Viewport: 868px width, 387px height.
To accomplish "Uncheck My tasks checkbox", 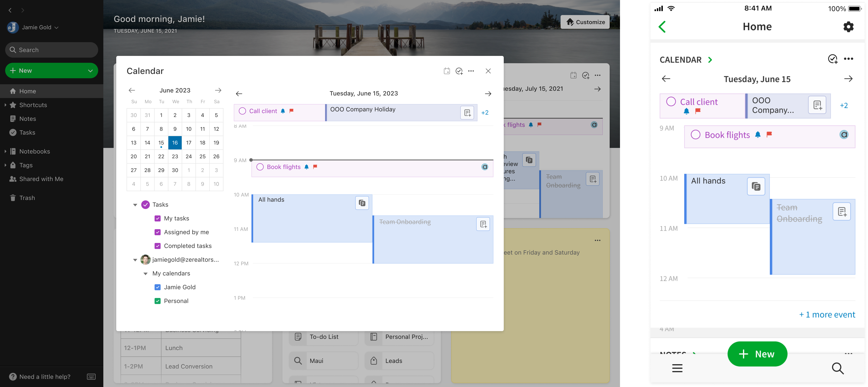I will click(x=157, y=218).
